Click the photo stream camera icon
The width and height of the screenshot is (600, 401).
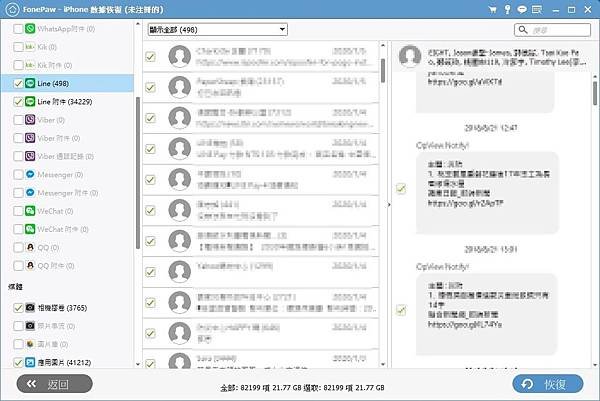click(x=30, y=326)
